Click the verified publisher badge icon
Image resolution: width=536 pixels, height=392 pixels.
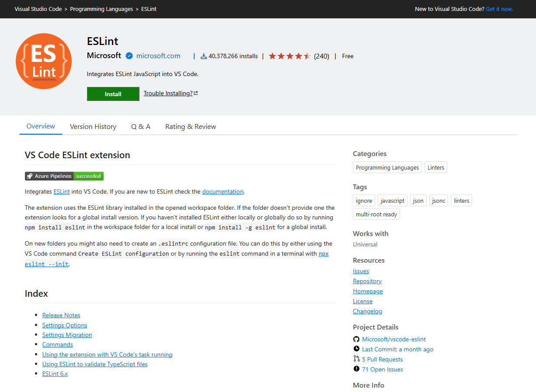pos(129,56)
